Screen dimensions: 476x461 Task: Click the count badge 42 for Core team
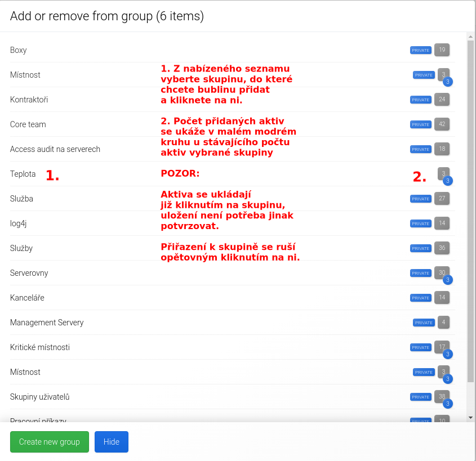tap(442, 124)
